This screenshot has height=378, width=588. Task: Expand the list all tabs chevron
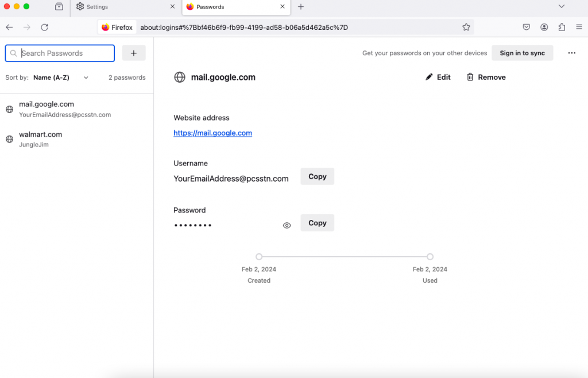point(562,6)
